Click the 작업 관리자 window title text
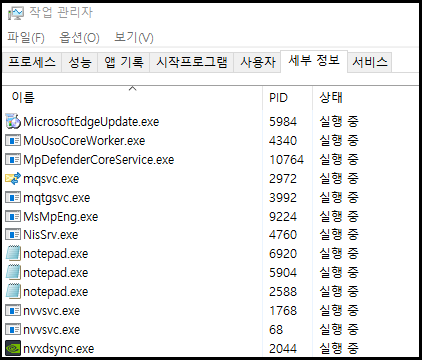This screenshot has height=360, width=422. pyautogui.click(x=61, y=13)
